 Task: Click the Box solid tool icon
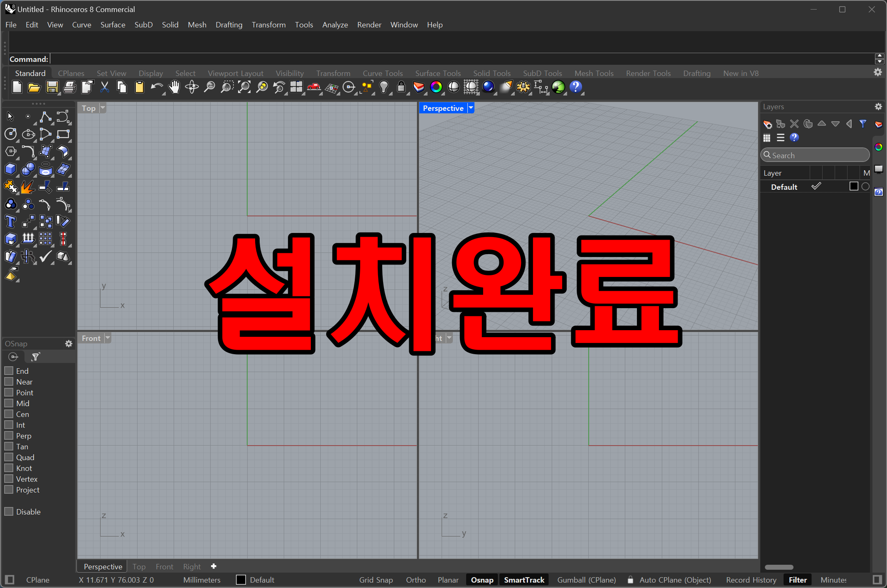click(10, 169)
